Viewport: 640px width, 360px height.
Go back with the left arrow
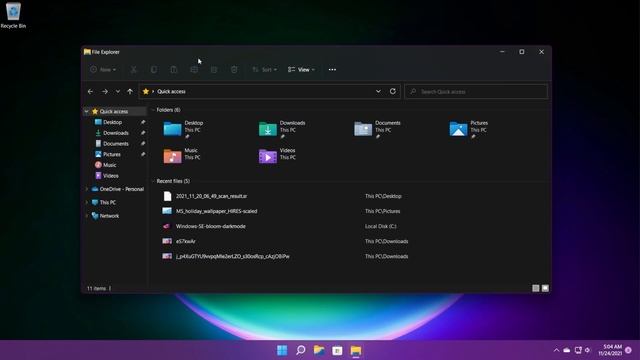point(90,91)
